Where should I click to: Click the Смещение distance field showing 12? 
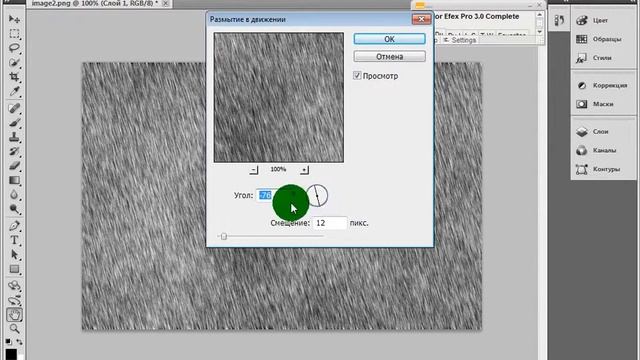tap(330, 223)
